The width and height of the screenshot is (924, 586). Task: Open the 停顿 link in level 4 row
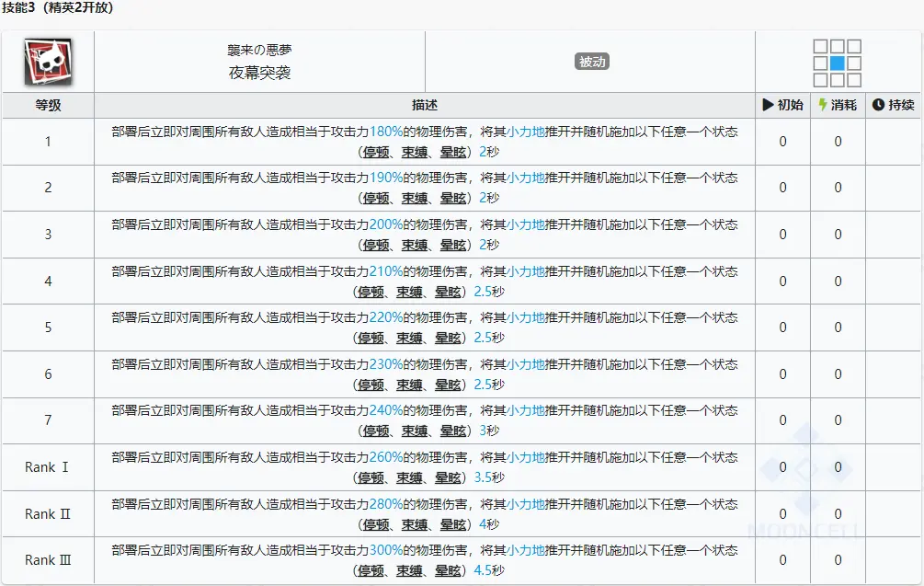click(371, 292)
